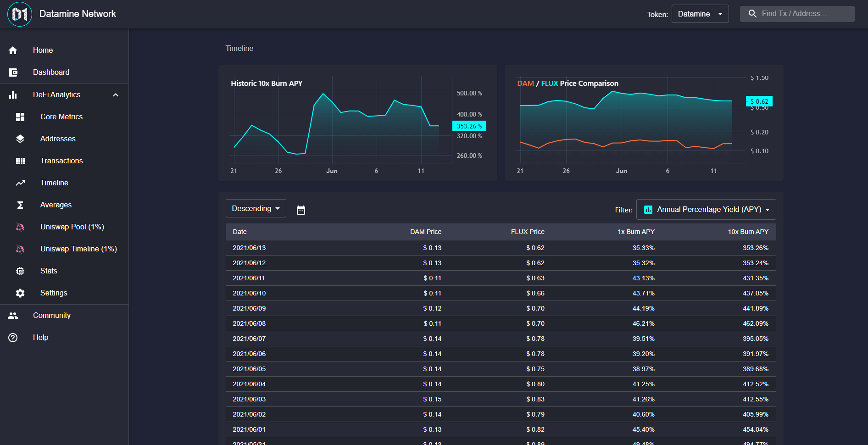Click the 1x Burn APY column header
Image resolution: width=868 pixels, height=445 pixels.
click(x=636, y=232)
